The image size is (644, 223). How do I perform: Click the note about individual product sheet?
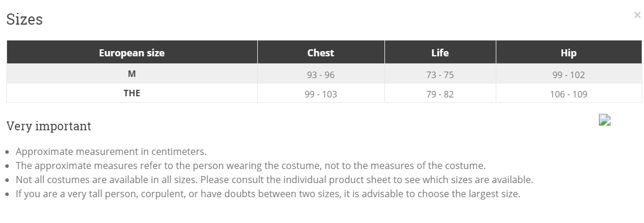[x=274, y=180]
